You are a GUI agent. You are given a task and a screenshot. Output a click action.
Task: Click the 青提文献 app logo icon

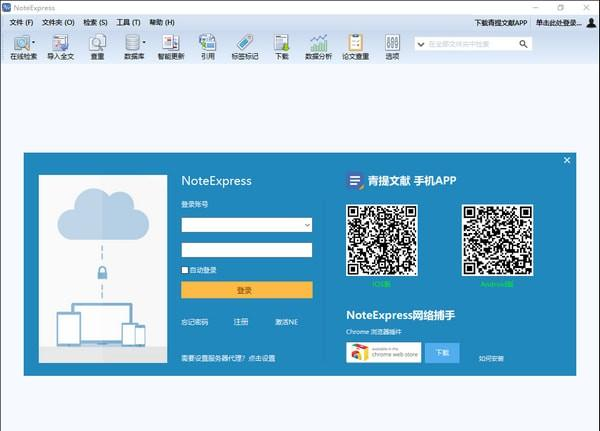pyautogui.click(x=355, y=181)
